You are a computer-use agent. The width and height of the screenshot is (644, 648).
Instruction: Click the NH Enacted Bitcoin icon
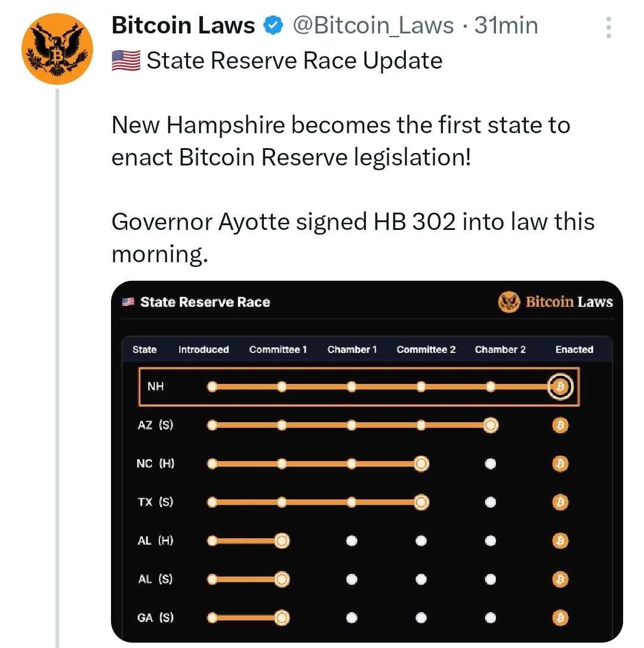coord(560,387)
